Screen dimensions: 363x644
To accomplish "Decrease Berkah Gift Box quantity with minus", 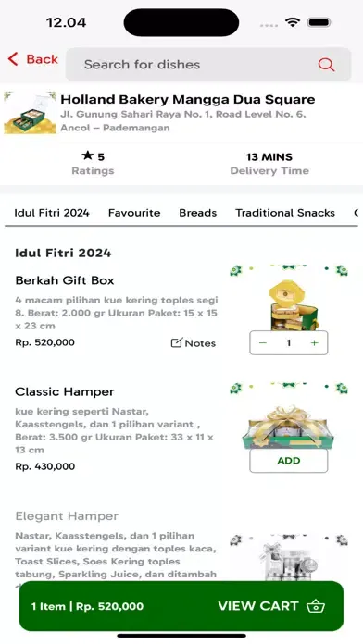I will coord(263,343).
